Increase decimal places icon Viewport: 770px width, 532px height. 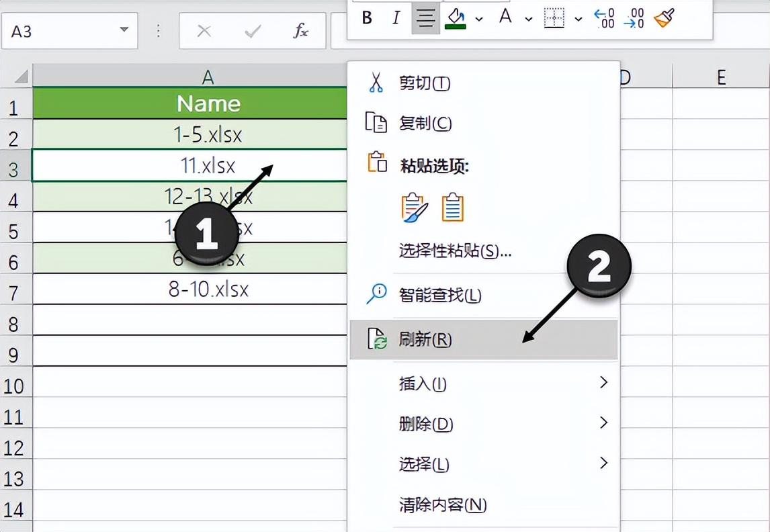(604, 18)
